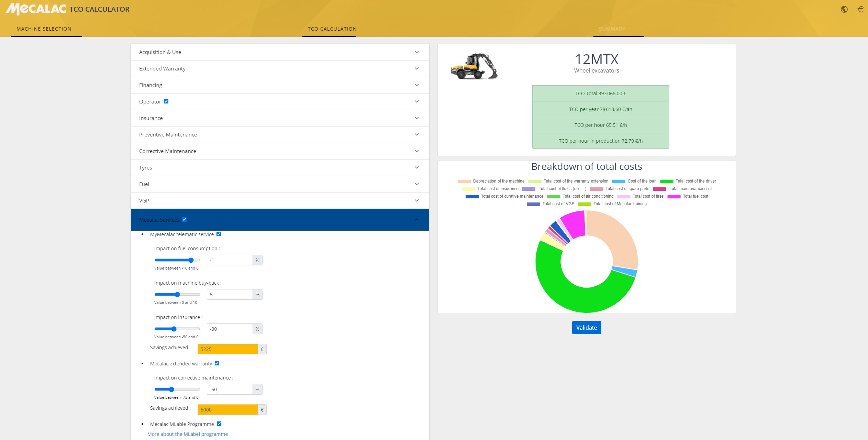Untick the Mecalac MLable Programme checkbox
Screen dimensions: 868x440
219,424
